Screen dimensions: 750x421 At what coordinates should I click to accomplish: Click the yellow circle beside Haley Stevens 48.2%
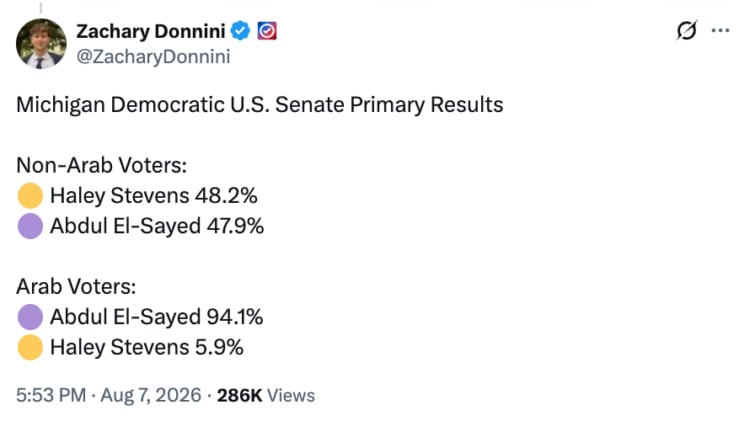coord(30,196)
